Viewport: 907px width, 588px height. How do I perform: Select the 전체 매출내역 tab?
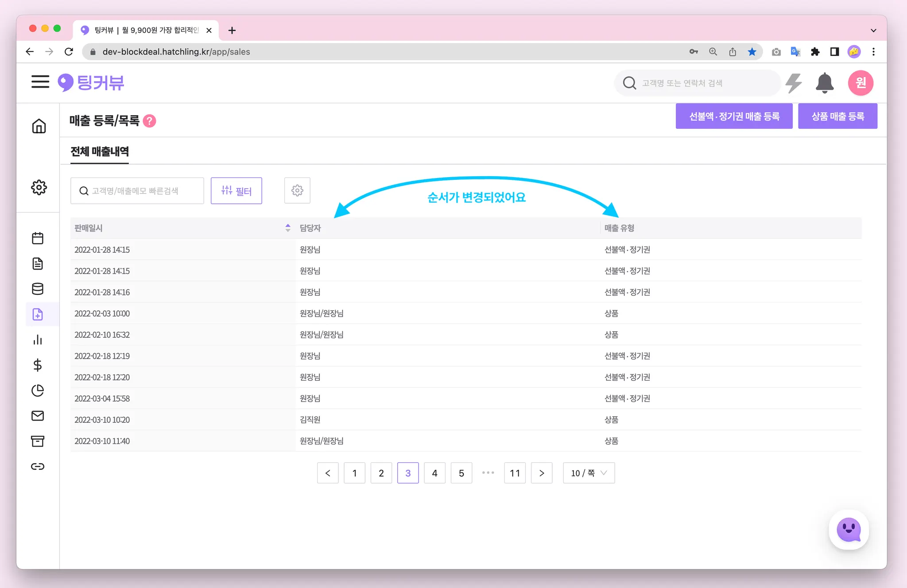100,151
